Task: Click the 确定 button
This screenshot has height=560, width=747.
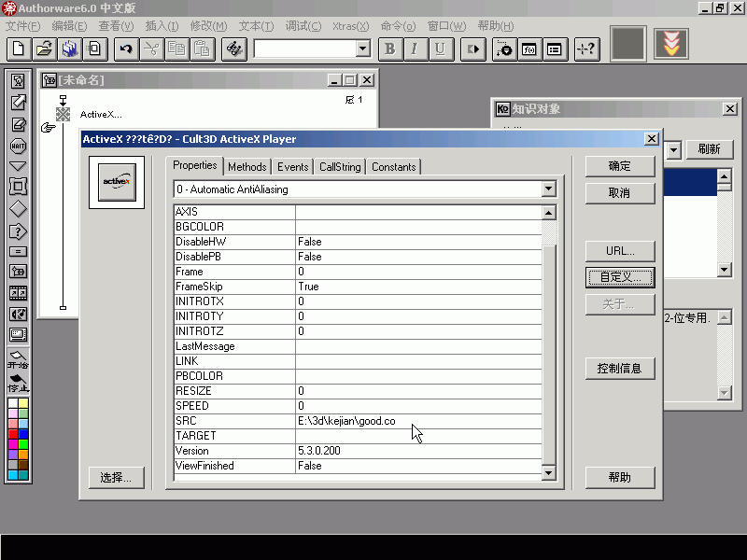Action: 620,166
